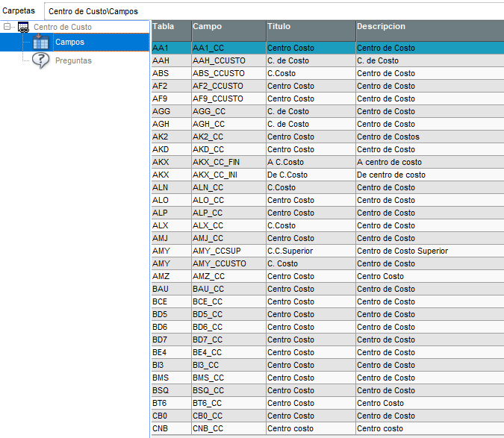Select the AGH_CC field cell

coord(229,124)
